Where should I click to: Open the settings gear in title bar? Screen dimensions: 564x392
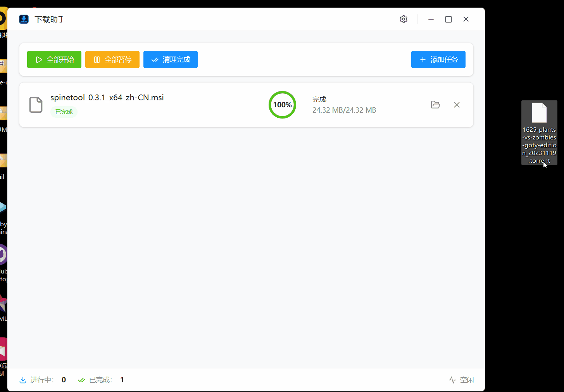point(403,19)
